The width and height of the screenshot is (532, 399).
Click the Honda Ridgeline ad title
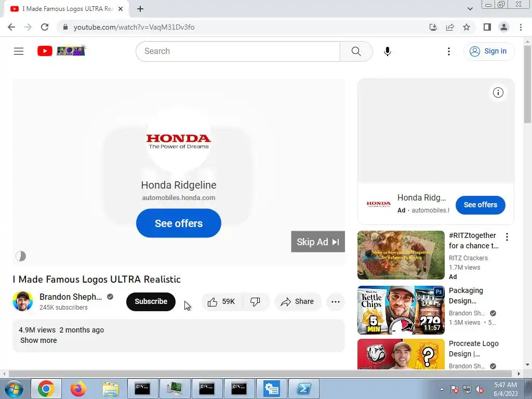[179, 185]
